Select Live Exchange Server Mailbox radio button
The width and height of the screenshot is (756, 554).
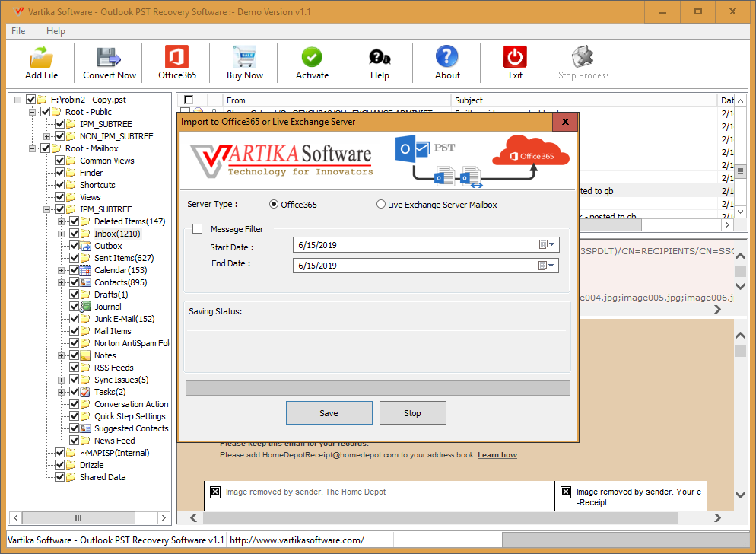coord(381,204)
